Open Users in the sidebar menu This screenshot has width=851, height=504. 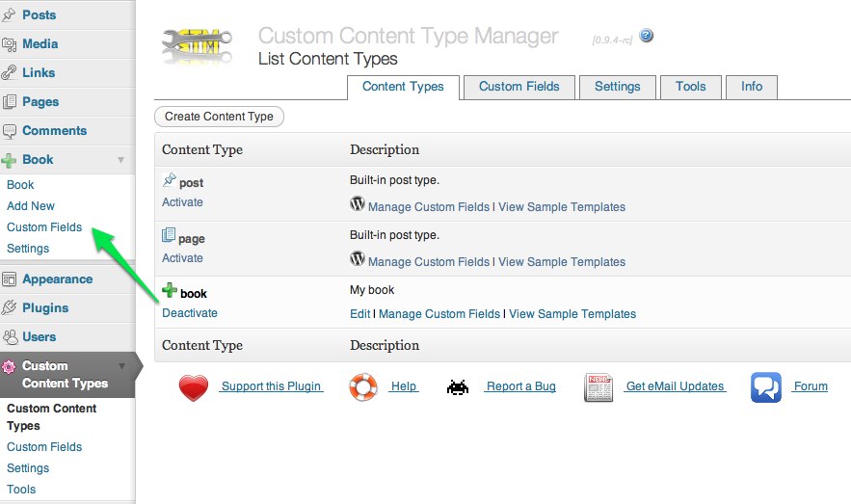click(x=40, y=337)
